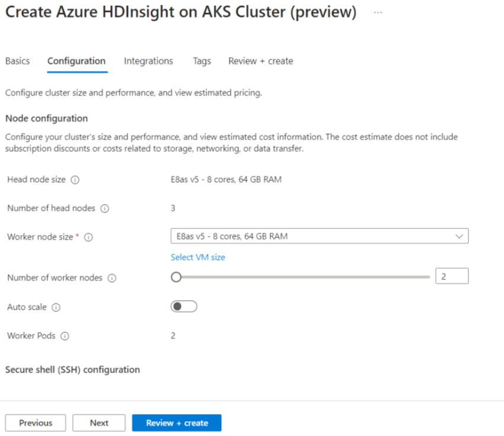The width and height of the screenshot is (504, 436).
Task: Click the worker nodes slider handle
Action: 176,276
